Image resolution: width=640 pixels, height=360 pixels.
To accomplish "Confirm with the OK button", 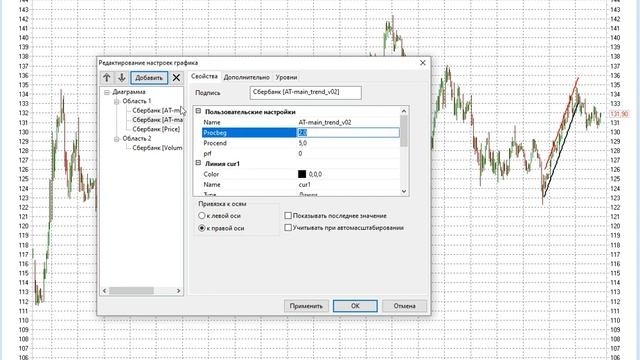I will point(355,306).
